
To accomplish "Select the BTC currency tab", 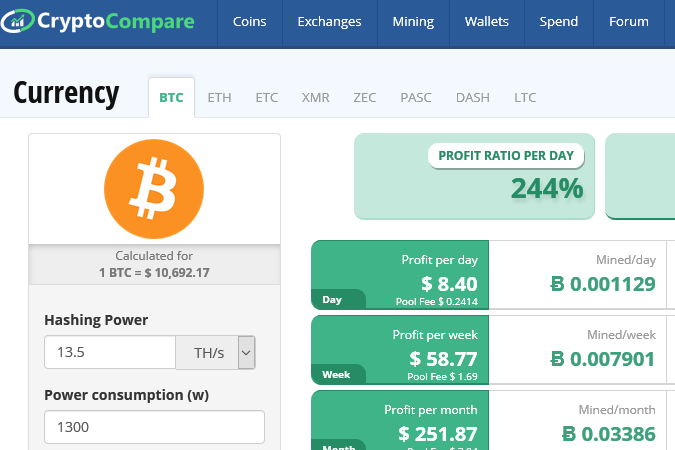I will click(171, 98).
